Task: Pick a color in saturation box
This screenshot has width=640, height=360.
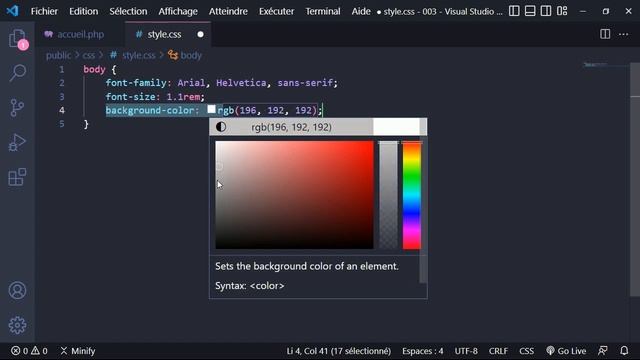Action: (x=294, y=195)
